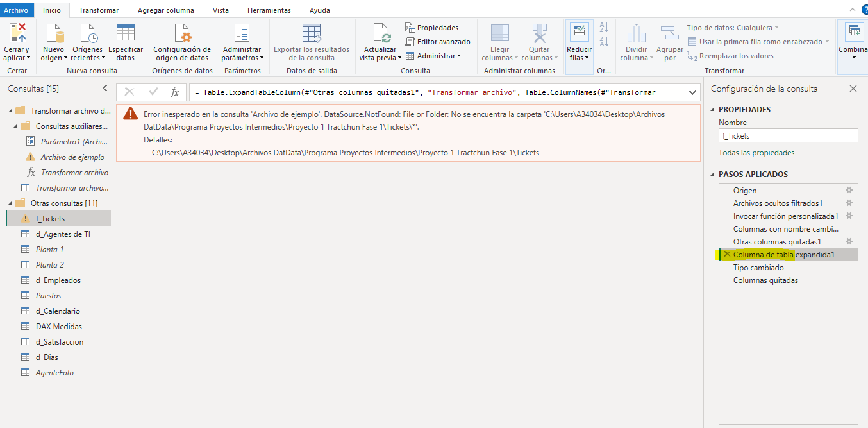Click Todas las propiedades link

(x=756, y=153)
